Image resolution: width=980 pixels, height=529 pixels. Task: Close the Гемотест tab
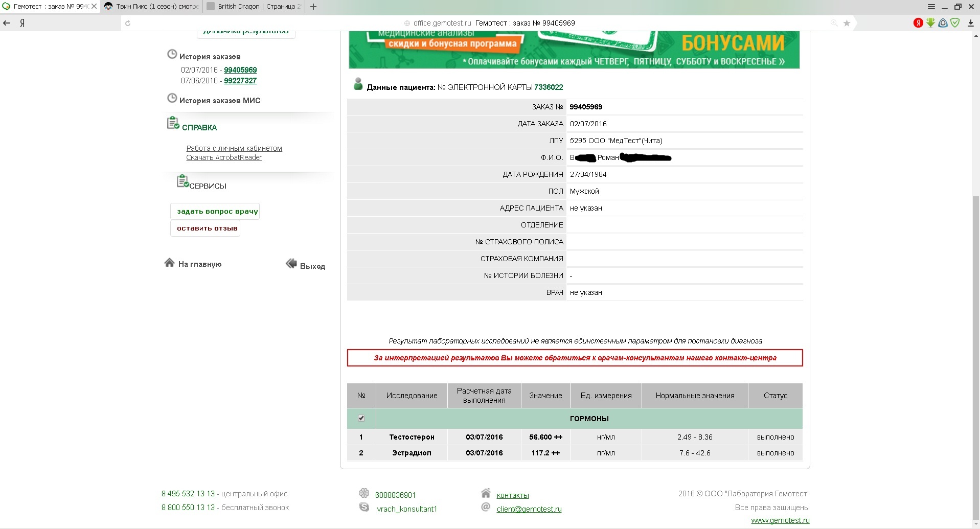click(94, 7)
